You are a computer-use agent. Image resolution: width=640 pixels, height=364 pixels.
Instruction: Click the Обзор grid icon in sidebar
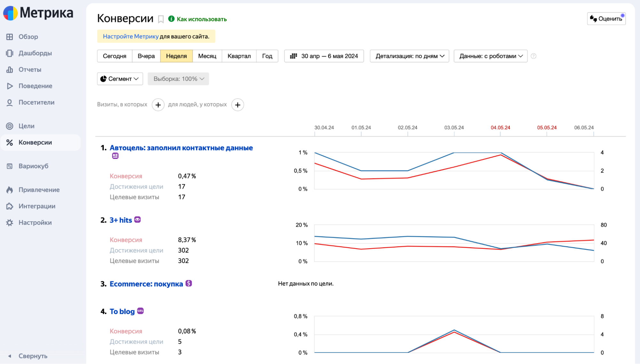pyautogui.click(x=10, y=37)
